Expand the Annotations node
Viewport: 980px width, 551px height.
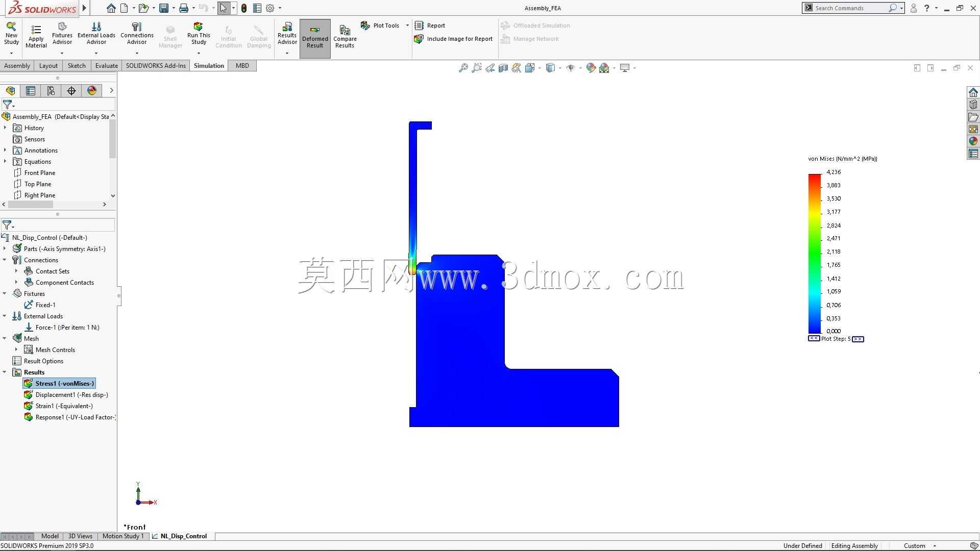tap(5, 150)
